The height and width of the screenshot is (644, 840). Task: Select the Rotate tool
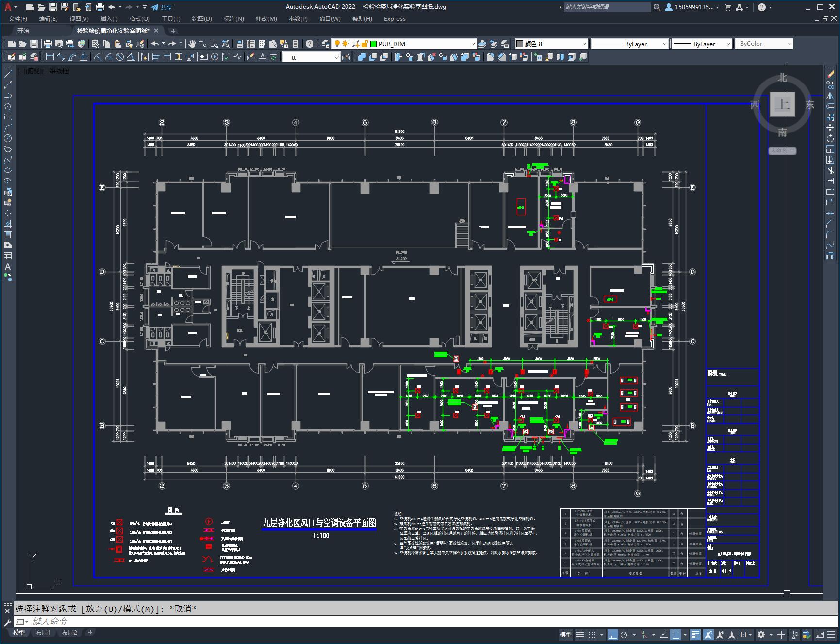[830, 139]
